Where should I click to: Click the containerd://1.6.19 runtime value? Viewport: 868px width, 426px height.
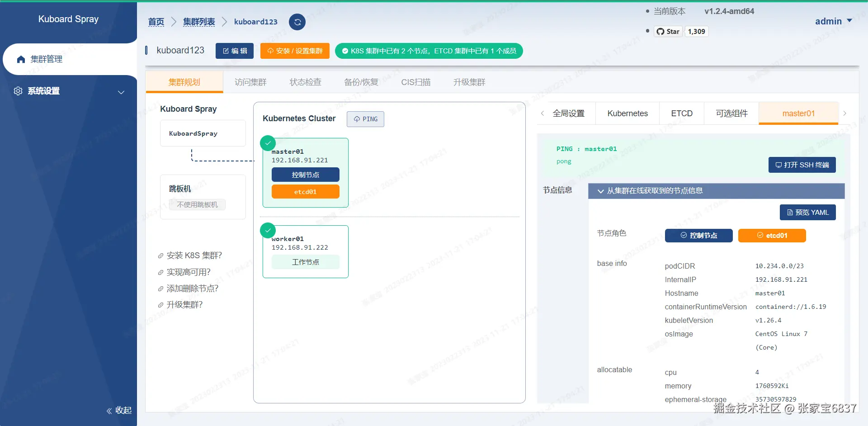point(791,307)
